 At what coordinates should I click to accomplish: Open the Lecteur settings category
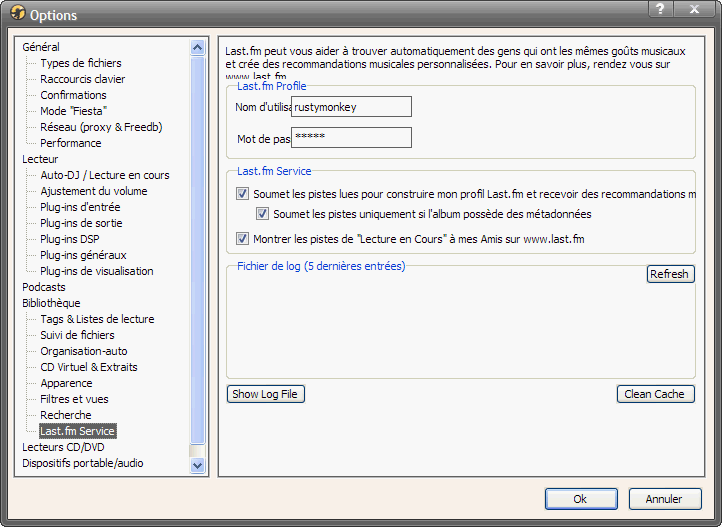click(40, 159)
